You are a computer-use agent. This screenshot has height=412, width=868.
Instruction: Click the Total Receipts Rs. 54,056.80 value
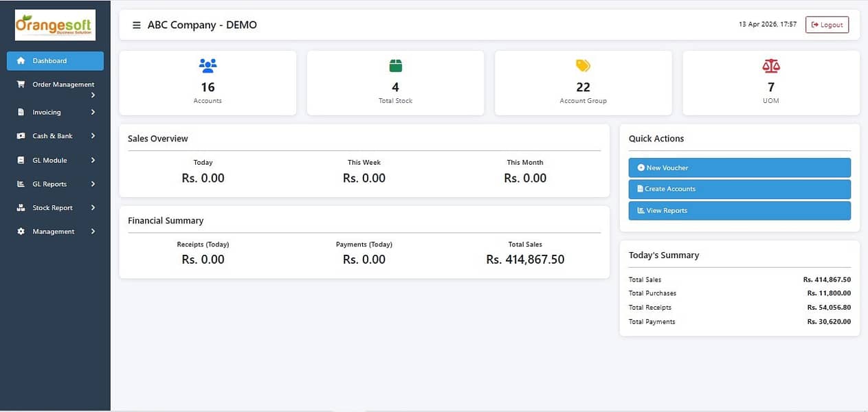coord(829,308)
